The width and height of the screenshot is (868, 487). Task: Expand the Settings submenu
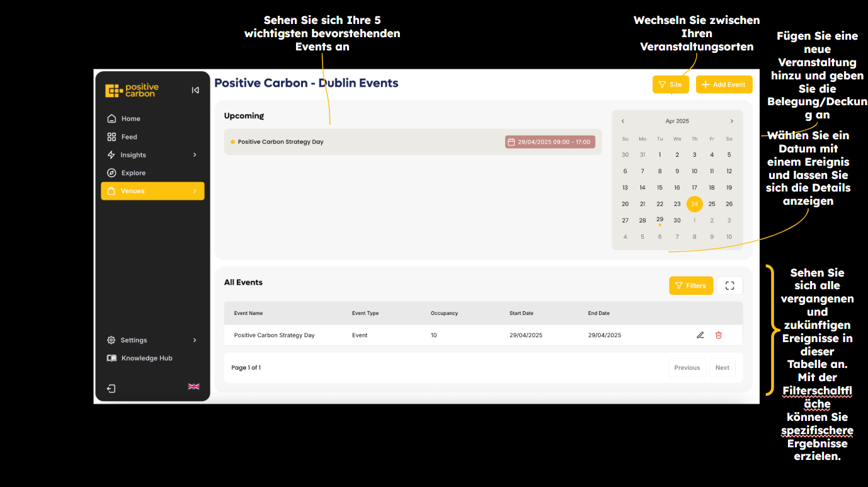coord(194,340)
